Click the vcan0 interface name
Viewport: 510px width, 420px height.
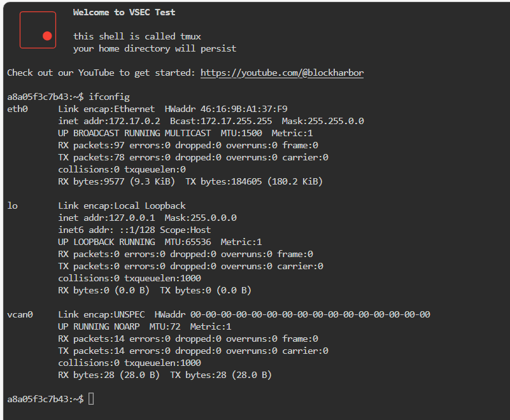pyautogui.click(x=20, y=314)
